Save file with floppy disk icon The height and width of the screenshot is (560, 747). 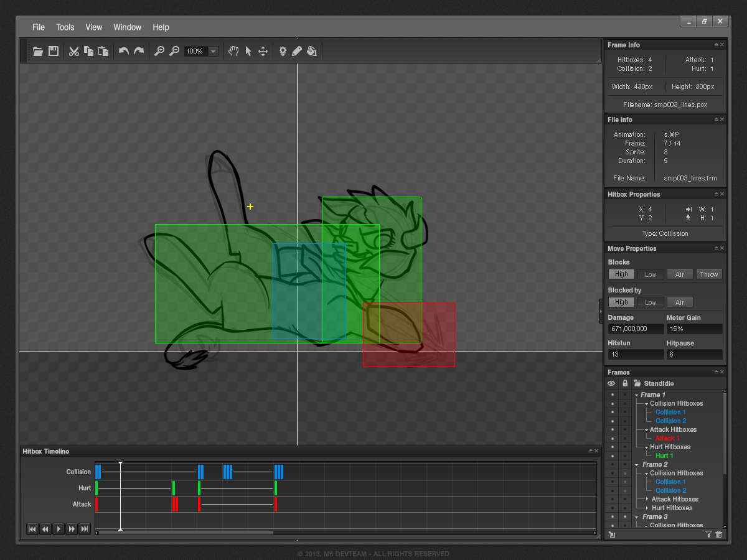tap(54, 51)
